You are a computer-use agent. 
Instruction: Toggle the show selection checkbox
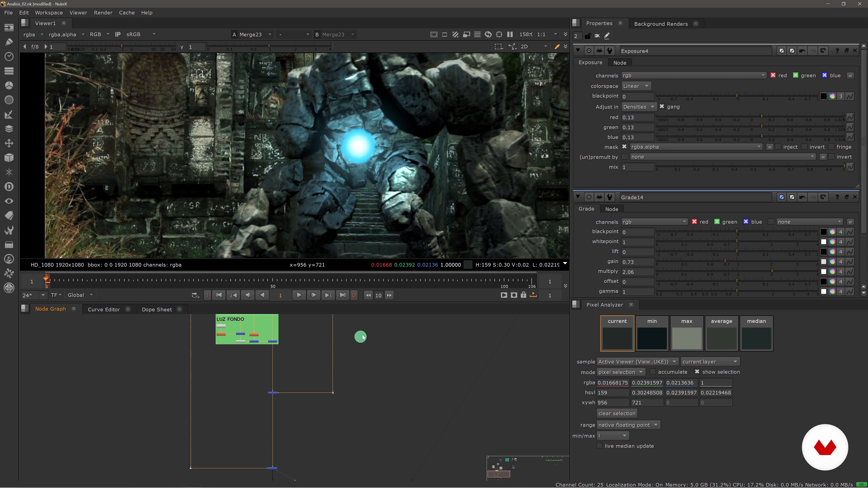(697, 372)
